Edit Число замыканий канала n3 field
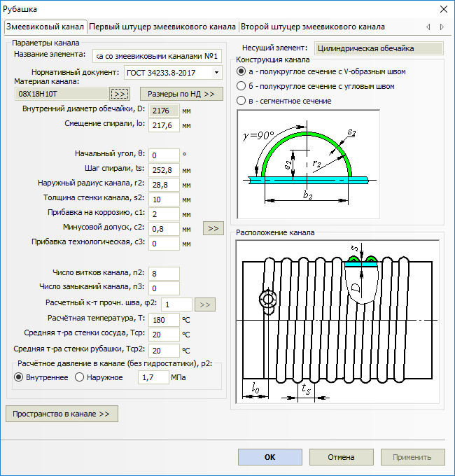The width and height of the screenshot is (455, 476). [x=164, y=288]
